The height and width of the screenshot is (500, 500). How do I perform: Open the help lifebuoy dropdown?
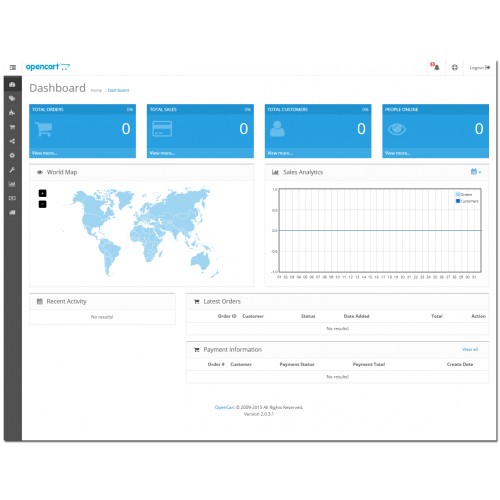[x=455, y=67]
